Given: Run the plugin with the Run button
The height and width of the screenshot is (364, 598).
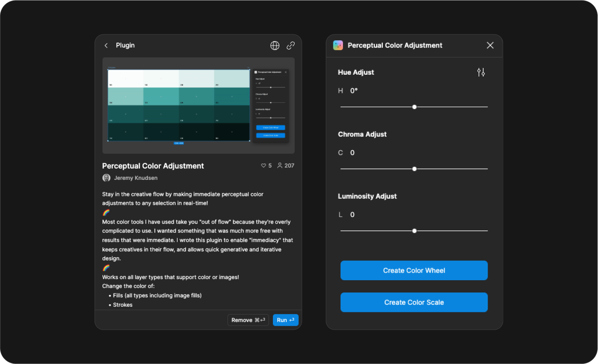Looking at the screenshot, I should (286, 320).
